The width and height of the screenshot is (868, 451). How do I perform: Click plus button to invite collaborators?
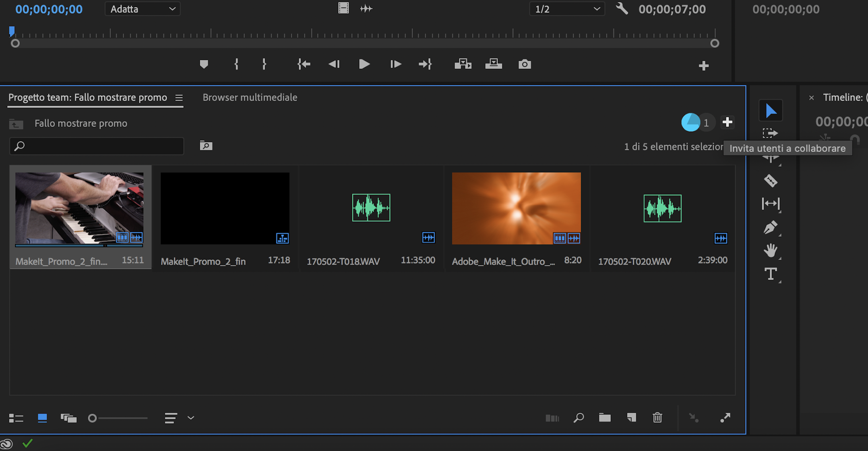coord(727,122)
